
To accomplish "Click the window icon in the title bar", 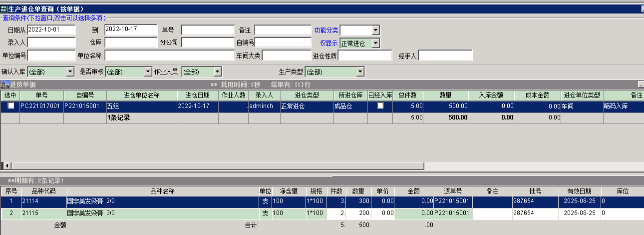I will [x=4, y=9].
